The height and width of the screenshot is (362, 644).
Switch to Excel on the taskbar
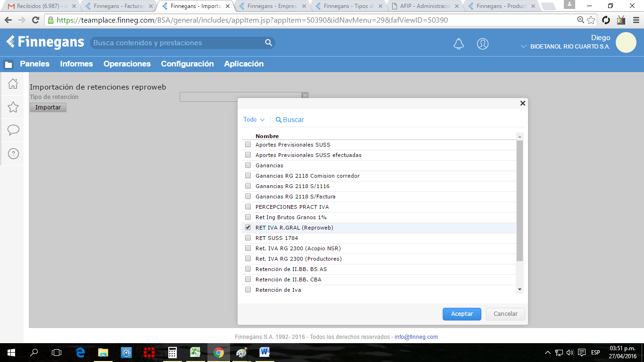tap(195, 353)
